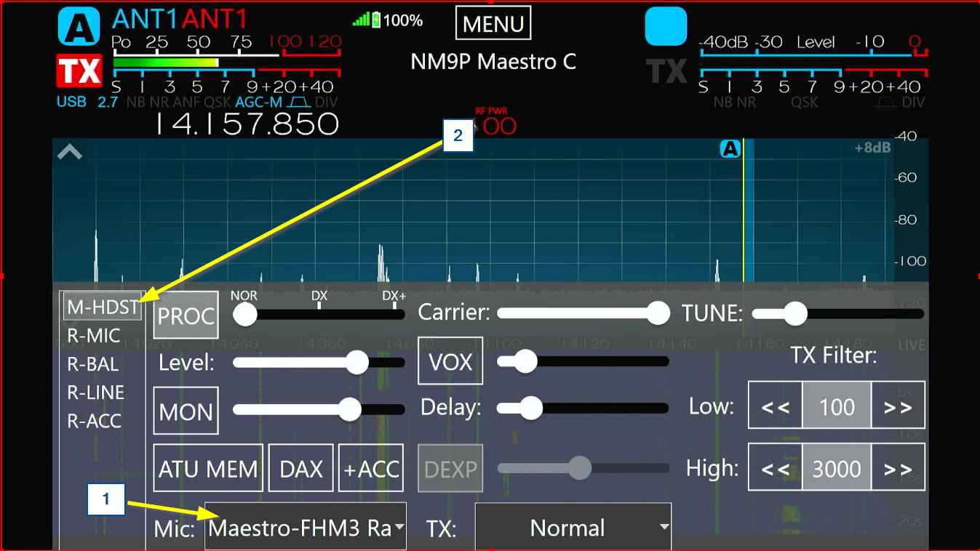
Task: Toggle the +ACC button
Action: tap(371, 469)
